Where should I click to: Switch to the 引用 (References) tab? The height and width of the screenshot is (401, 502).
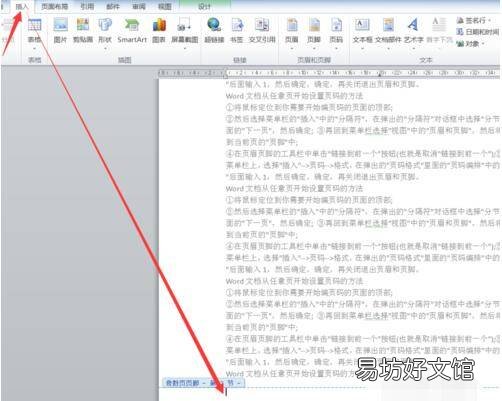[87, 6]
